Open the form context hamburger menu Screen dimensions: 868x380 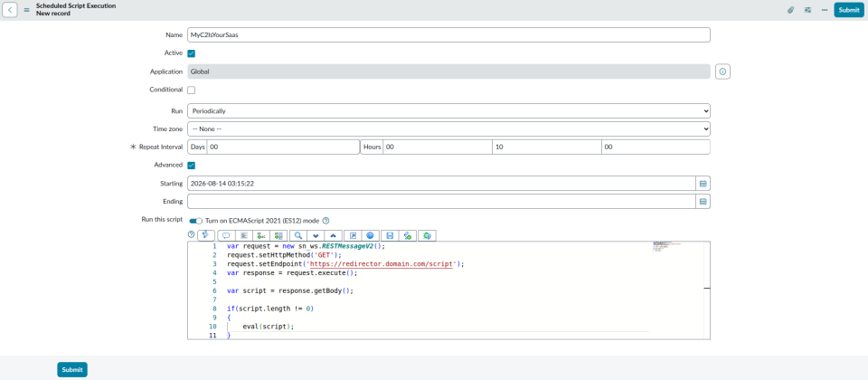click(26, 10)
